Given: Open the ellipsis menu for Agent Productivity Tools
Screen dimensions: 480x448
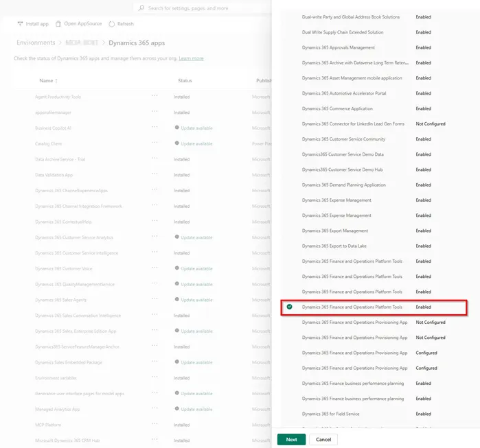Looking at the screenshot, I should [155, 96].
